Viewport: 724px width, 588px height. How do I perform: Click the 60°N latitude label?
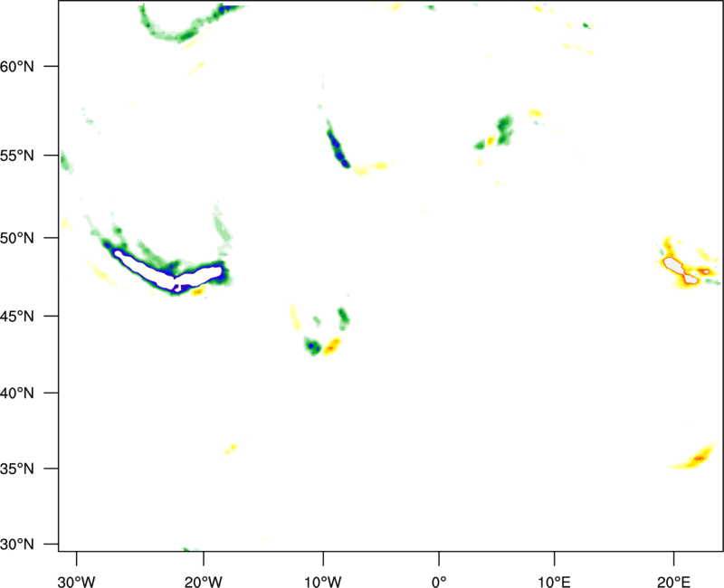[x=17, y=66]
